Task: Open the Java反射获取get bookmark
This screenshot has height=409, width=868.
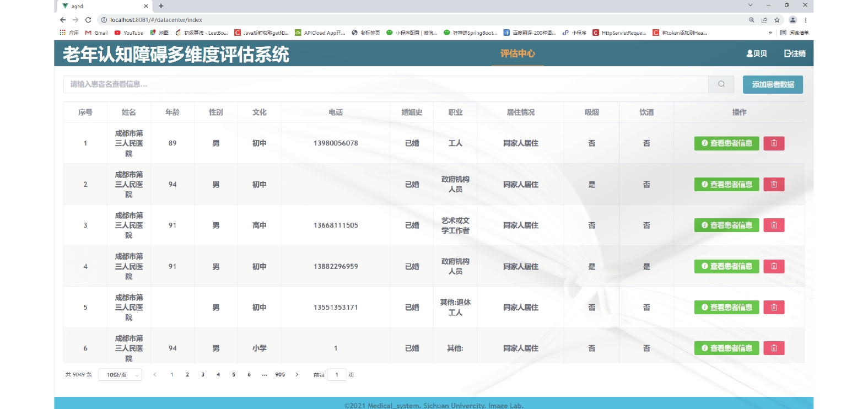Action: tap(261, 33)
